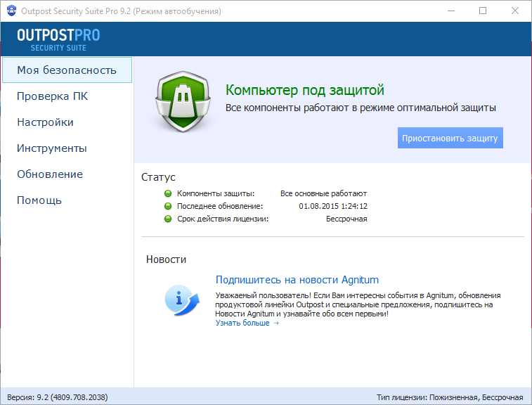The width and height of the screenshot is (532, 405).
Task: Click the green protection shield icon
Action: point(183,101)
